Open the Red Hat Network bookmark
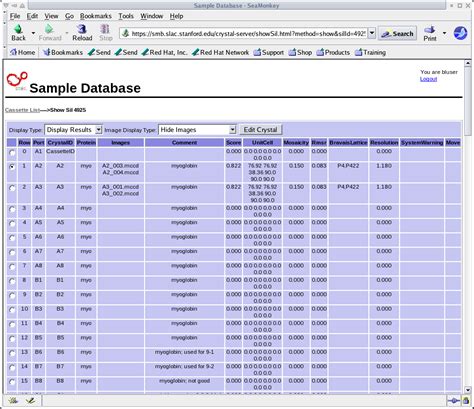474x409 pixels. (220, 52)
